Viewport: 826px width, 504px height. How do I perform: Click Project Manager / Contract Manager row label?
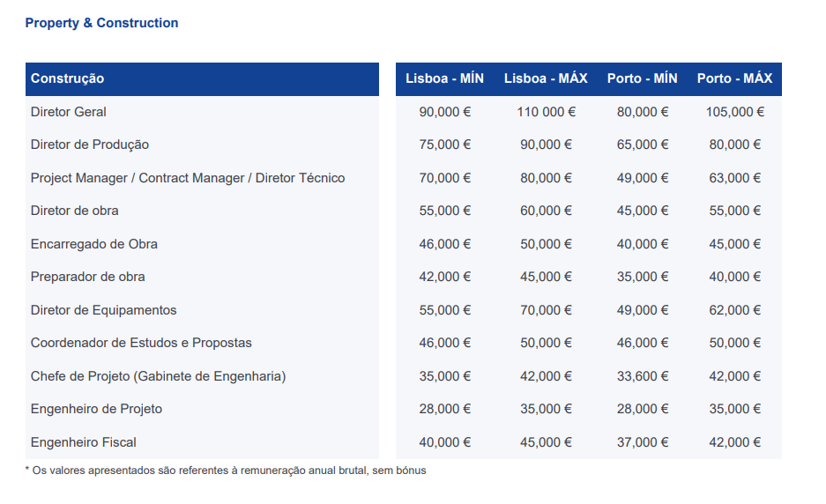coord(188,178)
